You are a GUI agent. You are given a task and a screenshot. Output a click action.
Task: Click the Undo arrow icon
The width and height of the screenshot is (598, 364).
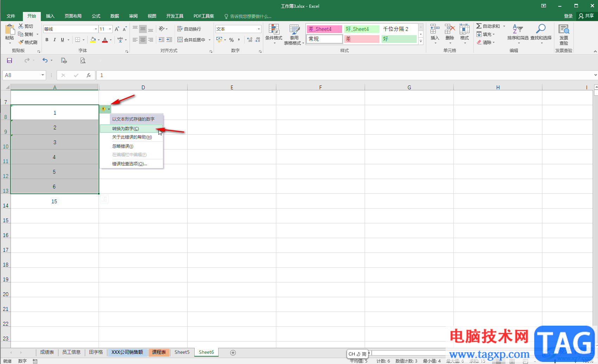point(45,60)
